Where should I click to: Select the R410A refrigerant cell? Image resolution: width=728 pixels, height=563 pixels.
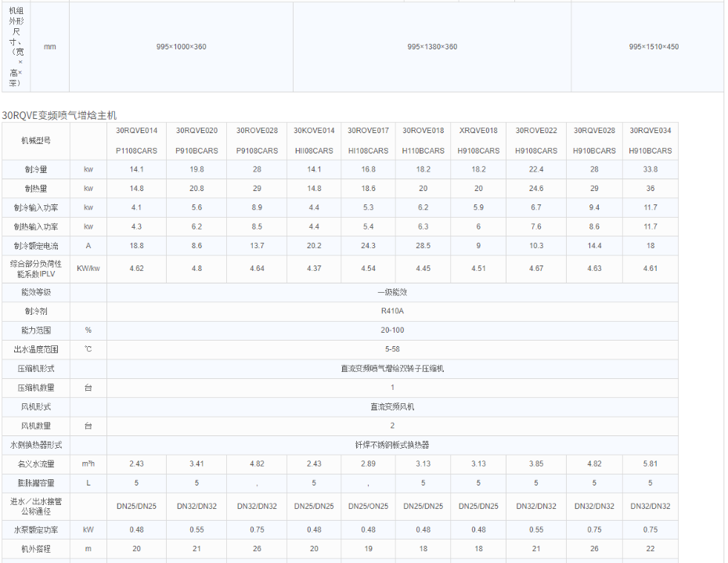tap(393, 309)
